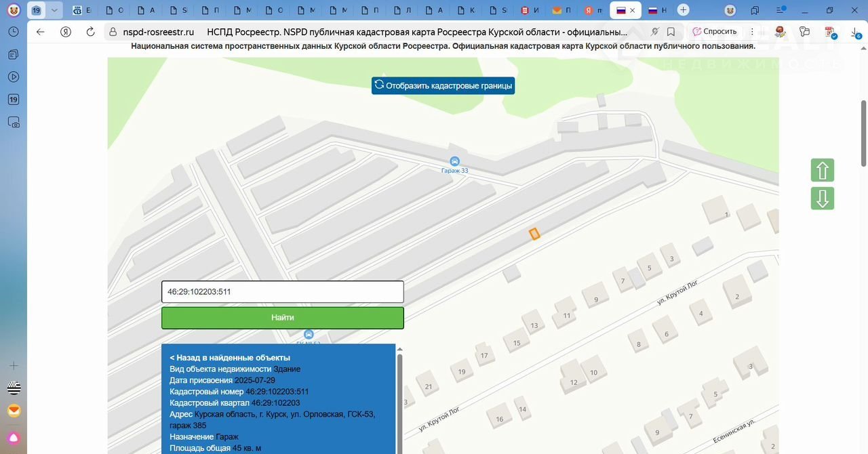Open the tab counter showing 19
Screen dimensions: 868x454
coord(36,10)
